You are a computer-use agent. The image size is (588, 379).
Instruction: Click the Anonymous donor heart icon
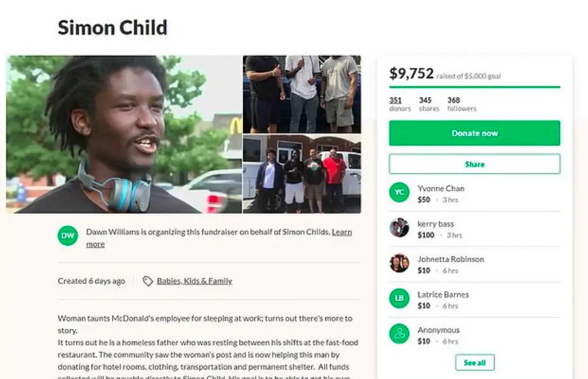click(x=399, y=334)
